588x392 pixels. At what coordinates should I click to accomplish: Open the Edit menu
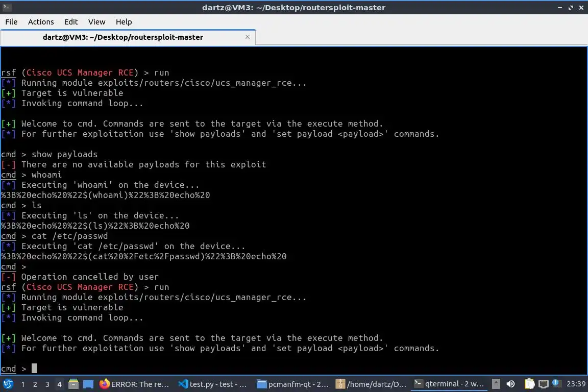[x=71, y=22]
